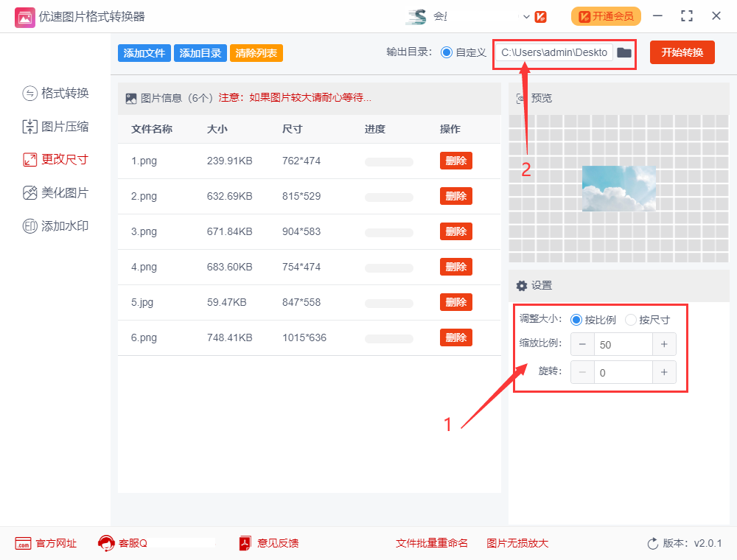The width and height of the screenshot is (737, 560).
Task: Decrease the 旋转 rotation value
Action: [x=582, y=372]
